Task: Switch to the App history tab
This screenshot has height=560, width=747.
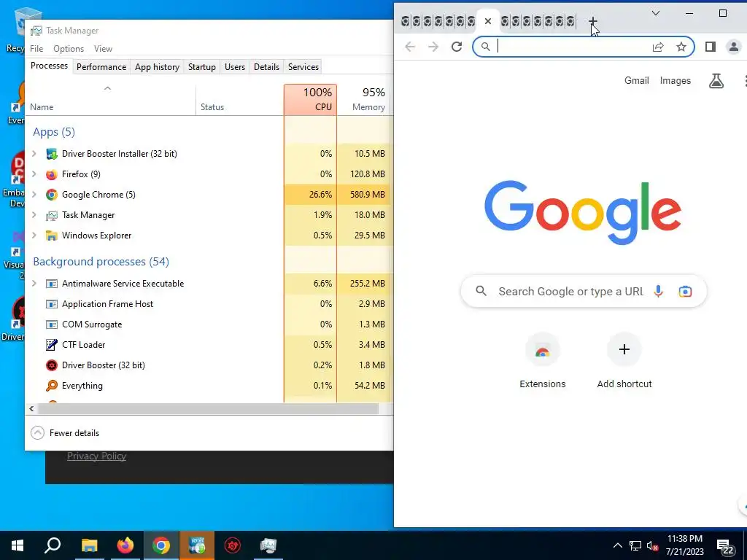Action: [158, 66]
